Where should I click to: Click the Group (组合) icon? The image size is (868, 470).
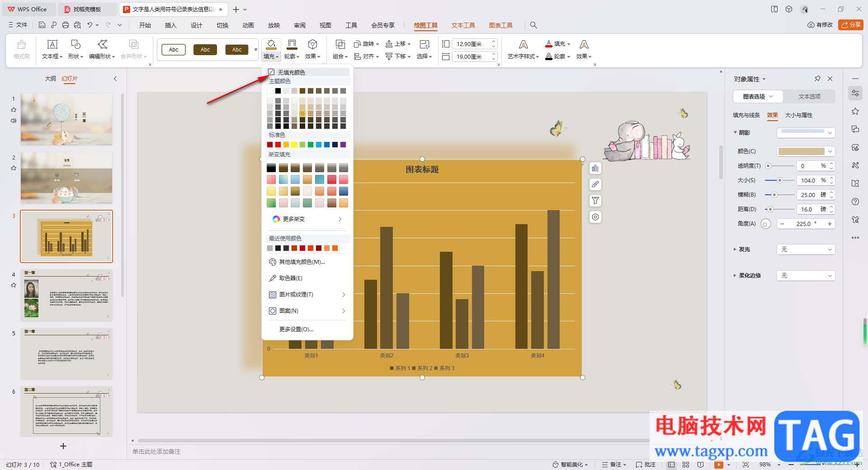[x=340, y=44]
